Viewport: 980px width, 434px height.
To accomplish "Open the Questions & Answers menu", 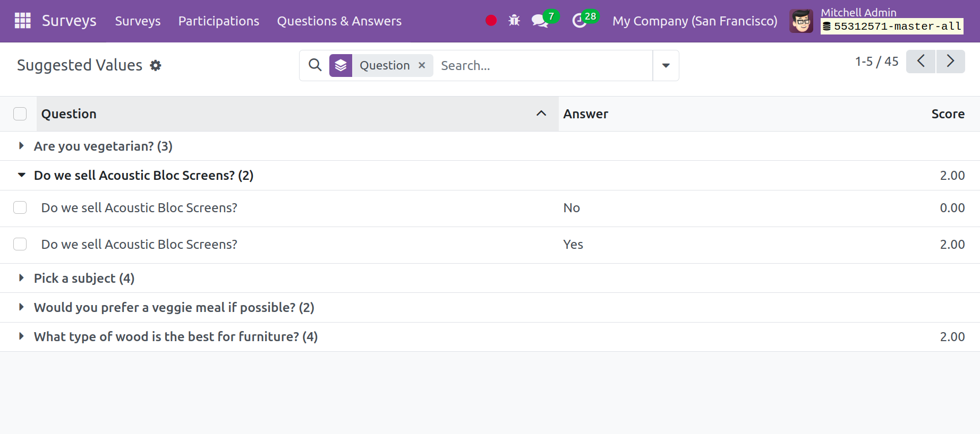I will [339, 21].
